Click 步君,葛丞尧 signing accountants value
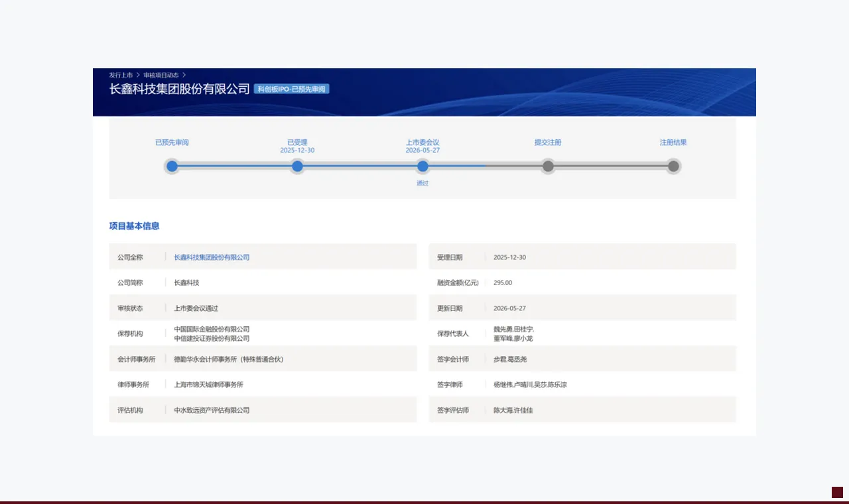The width and height of the screenshot is (849, 504). click(510, 359)
